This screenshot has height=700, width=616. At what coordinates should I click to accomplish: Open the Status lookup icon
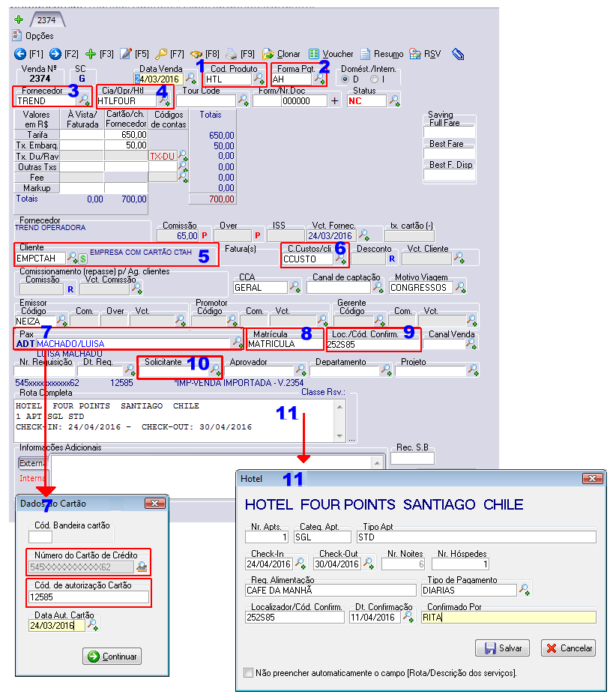click(x=394, y=100)
